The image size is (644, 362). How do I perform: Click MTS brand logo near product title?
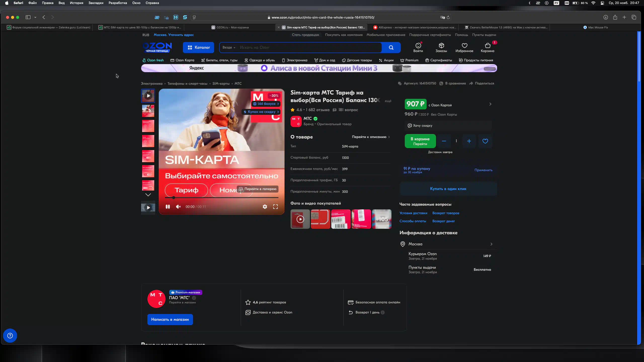[x=296, y=121]
